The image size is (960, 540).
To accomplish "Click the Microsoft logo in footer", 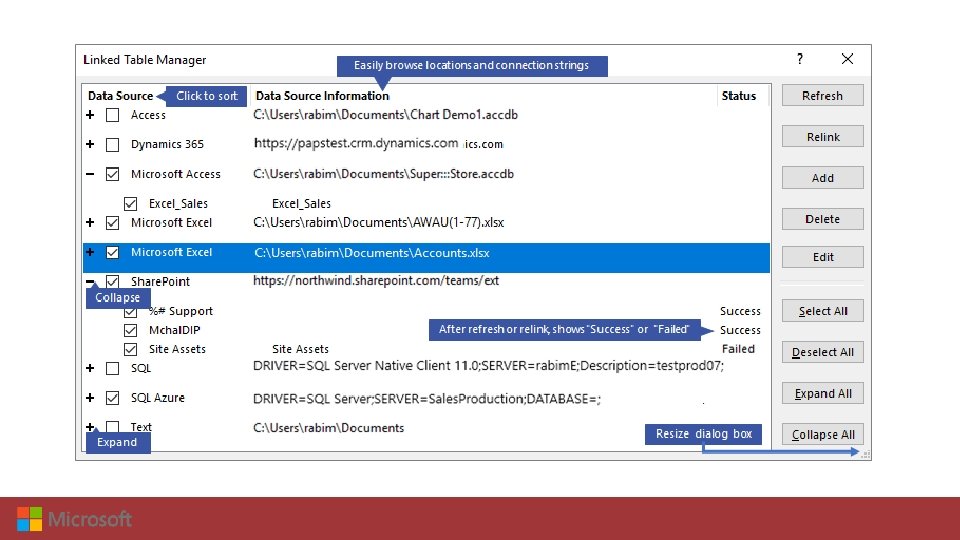I will [74, 519].
